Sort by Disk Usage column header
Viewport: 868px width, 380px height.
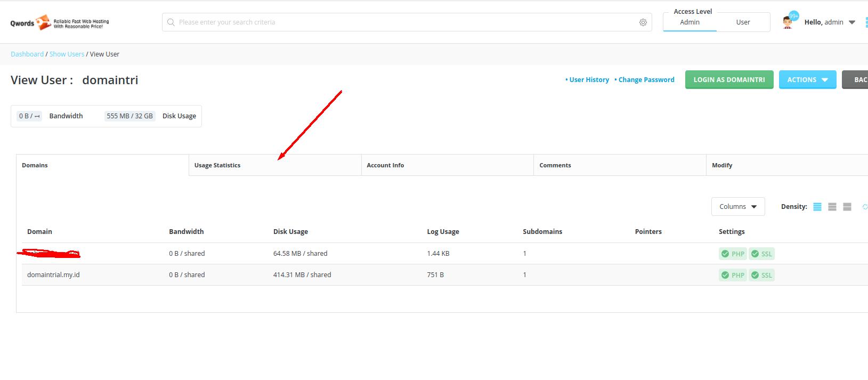[290, 231]
